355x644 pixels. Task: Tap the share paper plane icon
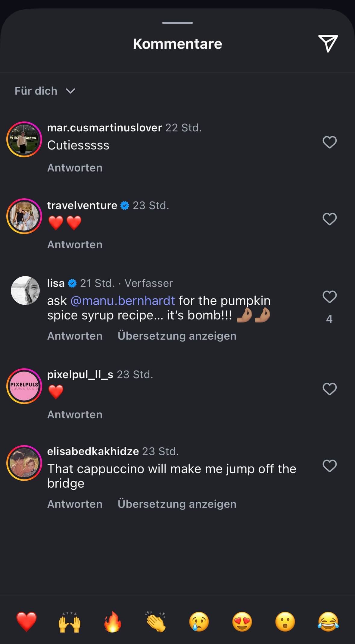pos(328,44)
